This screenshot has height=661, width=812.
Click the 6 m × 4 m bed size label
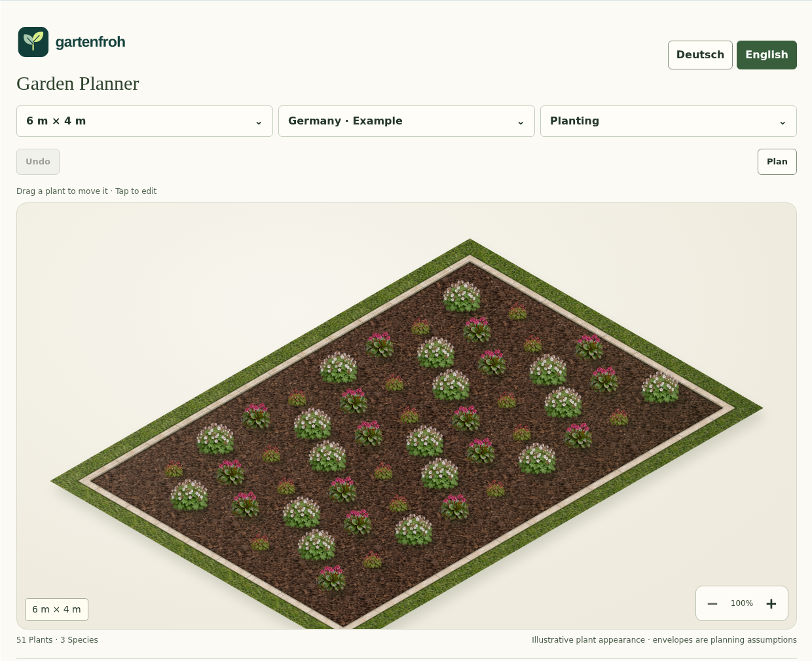coord(56,609)
